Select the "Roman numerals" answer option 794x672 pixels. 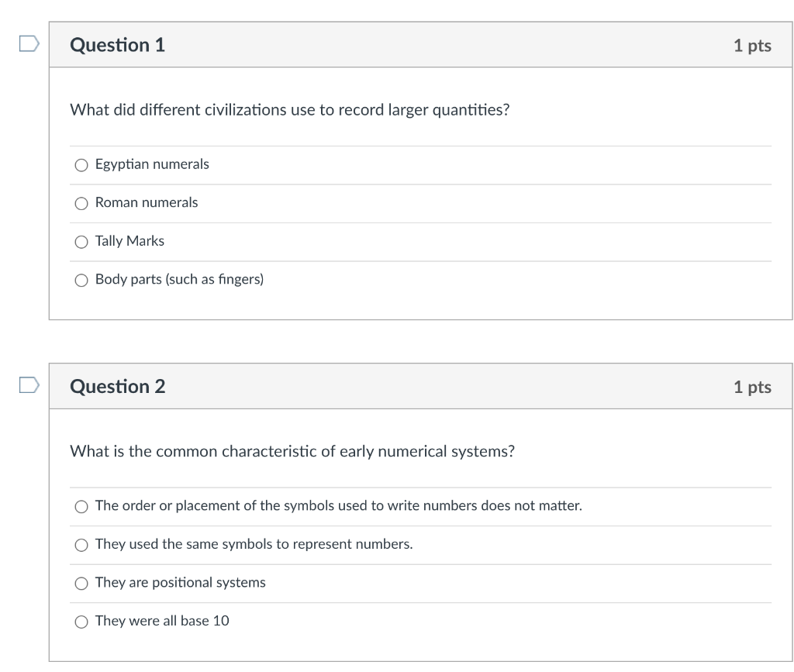[x=81, y=203]
